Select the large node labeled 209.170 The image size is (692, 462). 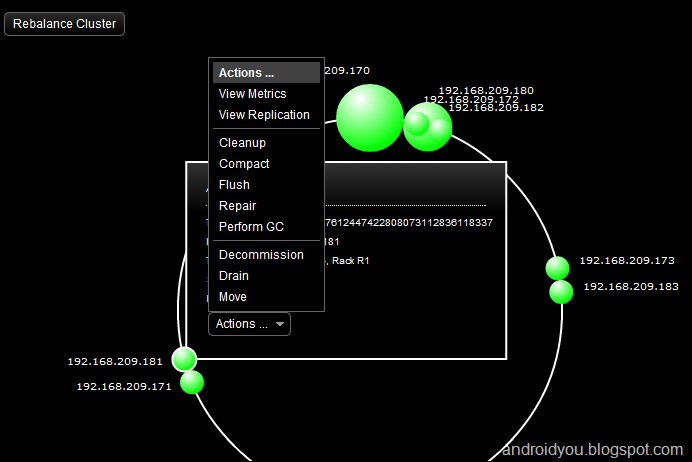pyautogui.click(x=370, y=118)
